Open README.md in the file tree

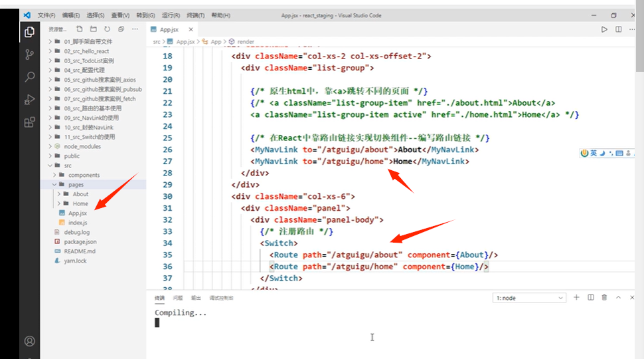[x=94, y=251]
